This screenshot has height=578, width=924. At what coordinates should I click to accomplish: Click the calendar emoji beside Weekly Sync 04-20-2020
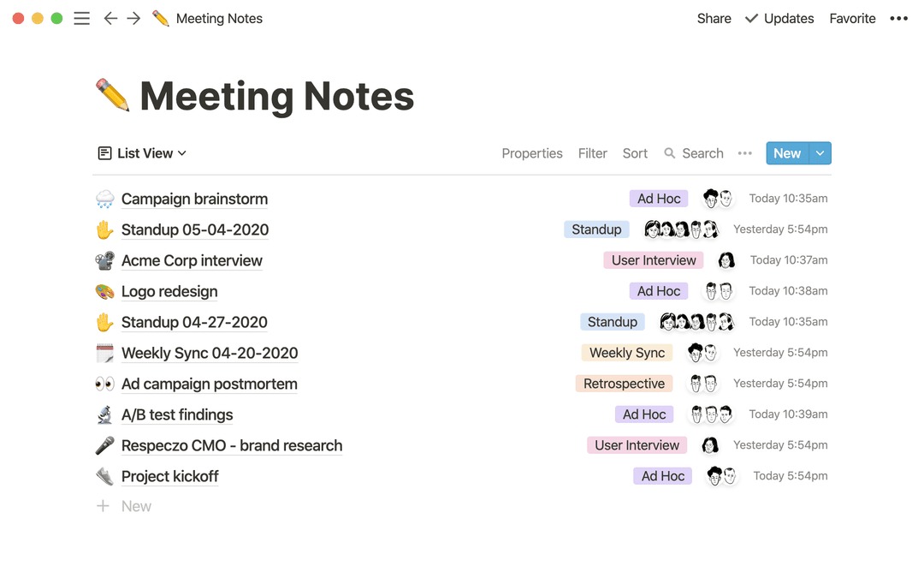[x=104, y=353]
